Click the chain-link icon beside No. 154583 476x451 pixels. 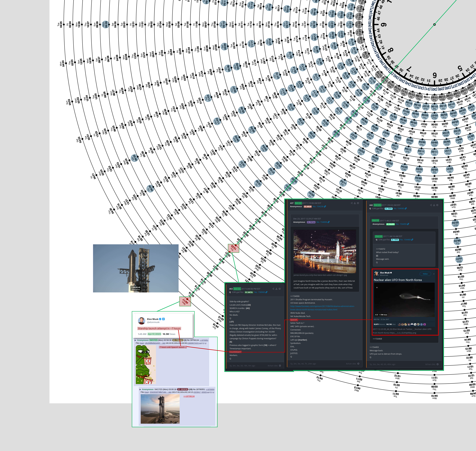[x=406, y=208]
